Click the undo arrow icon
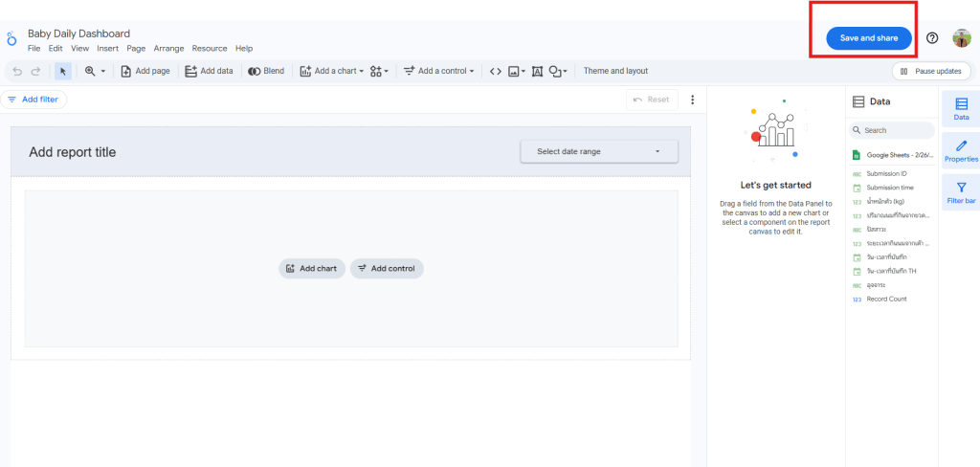Image resolution: width=980 pixels, height=467 pixels. pos(17,71)
